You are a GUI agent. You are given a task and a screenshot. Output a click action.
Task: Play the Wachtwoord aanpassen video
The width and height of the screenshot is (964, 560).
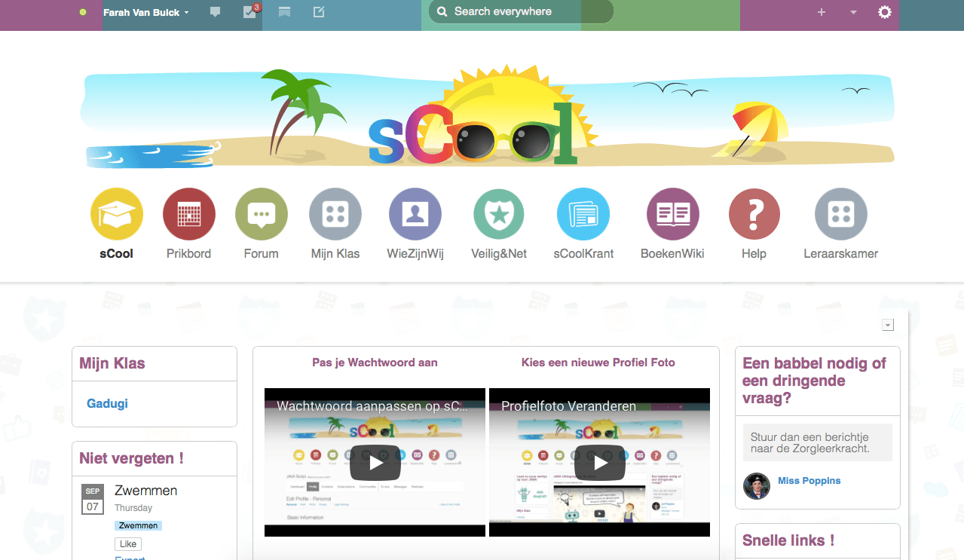(375, 463)
